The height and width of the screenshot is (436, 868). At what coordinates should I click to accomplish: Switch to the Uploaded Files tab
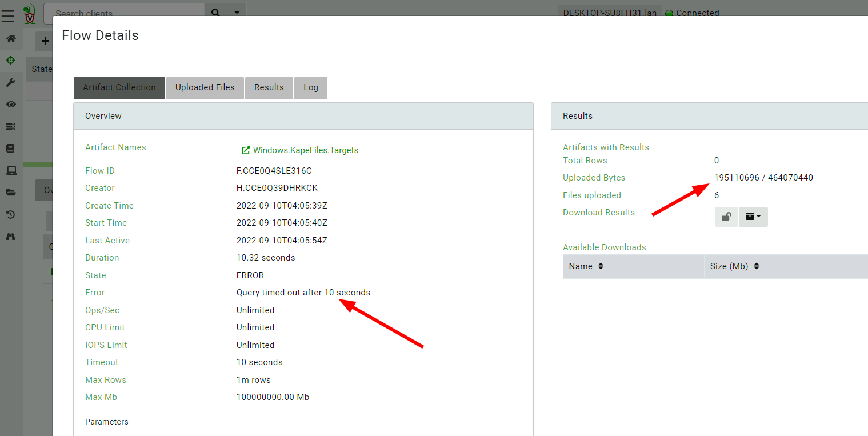coord(205,87)
